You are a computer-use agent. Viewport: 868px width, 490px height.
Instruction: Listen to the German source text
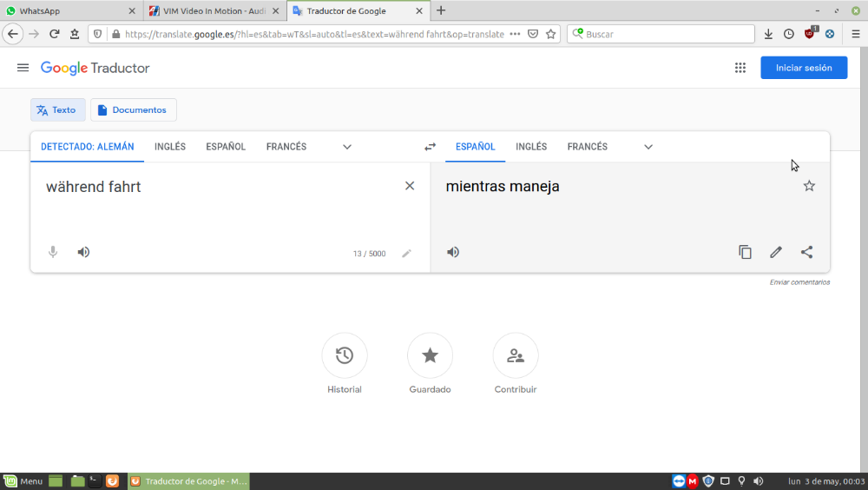click(83, 252)
